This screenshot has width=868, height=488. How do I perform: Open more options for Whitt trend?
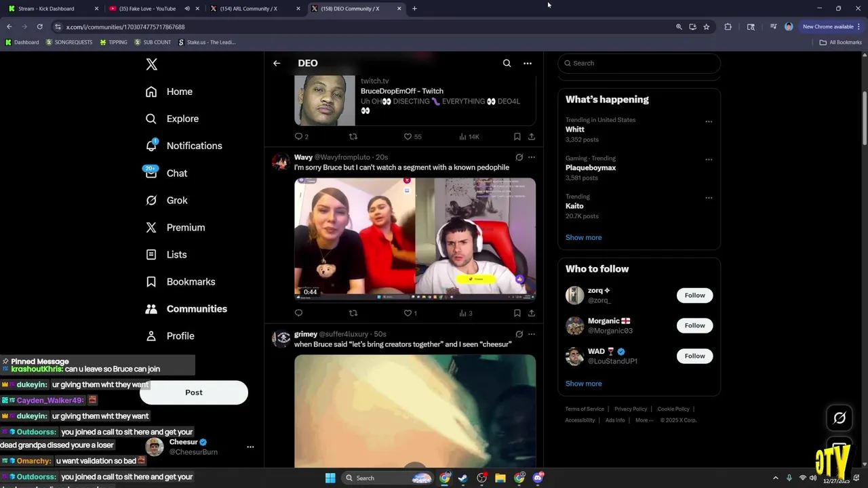click(709, 122)
